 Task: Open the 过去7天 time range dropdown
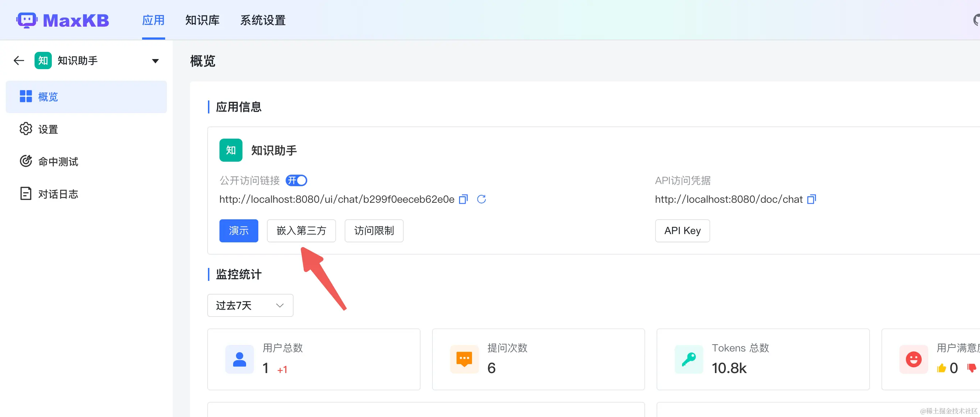(250, 305)
